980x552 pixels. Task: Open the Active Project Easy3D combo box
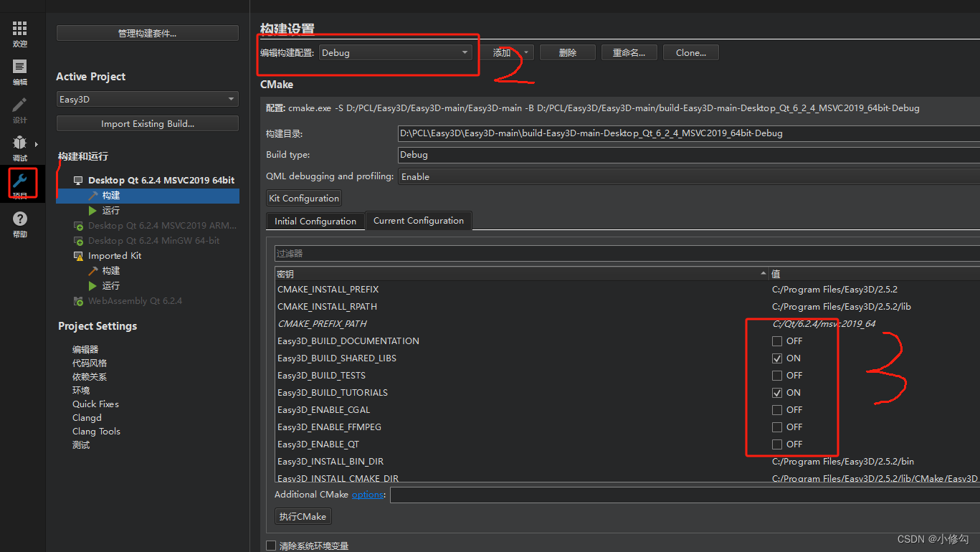[x=147, y=99]
